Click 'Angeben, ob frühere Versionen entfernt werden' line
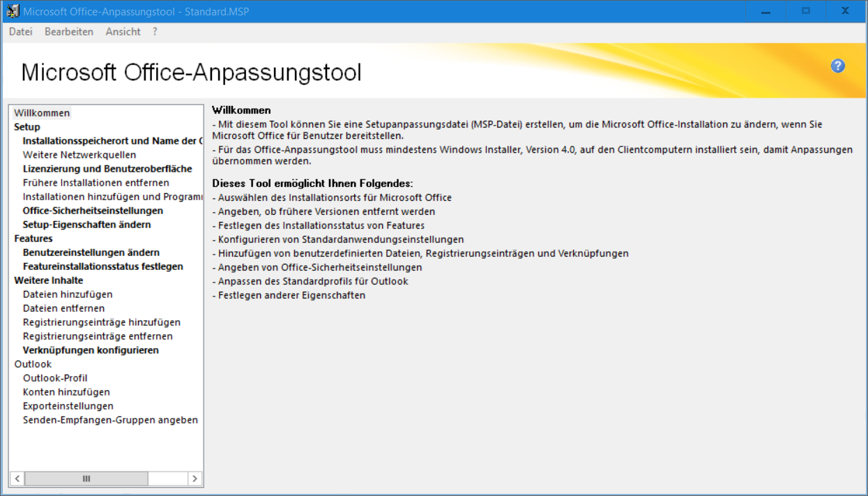This screenshot has width=868, height=496. pos(323,211)
